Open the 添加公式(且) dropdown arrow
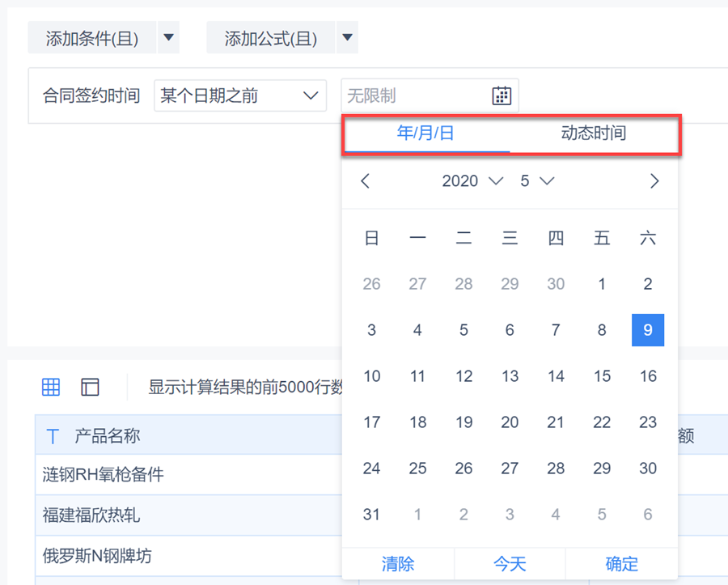Screen dimensions: 728x585 click(x=347, y=38)
